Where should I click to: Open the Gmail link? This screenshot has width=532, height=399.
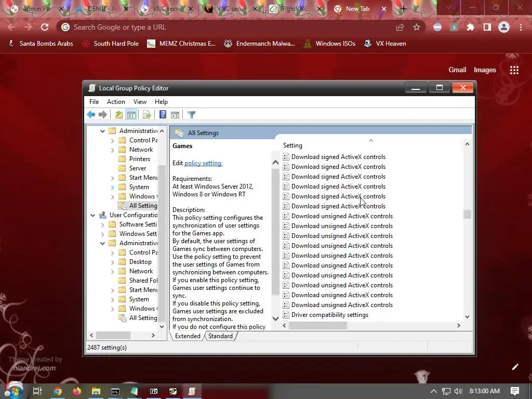tap(457, 70)
